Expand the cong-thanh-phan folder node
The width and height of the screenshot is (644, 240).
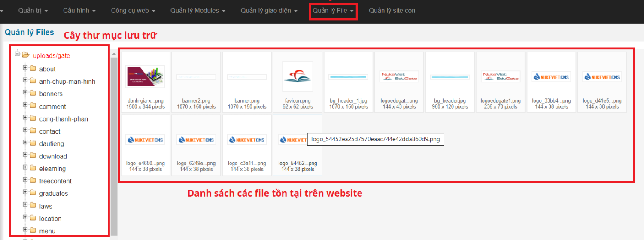click(25, 118)
